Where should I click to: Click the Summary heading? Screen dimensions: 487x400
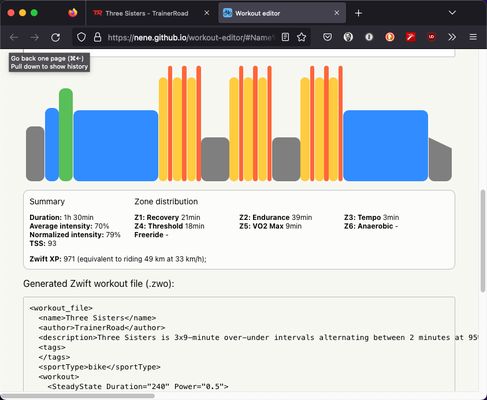[x=47, y=201]
